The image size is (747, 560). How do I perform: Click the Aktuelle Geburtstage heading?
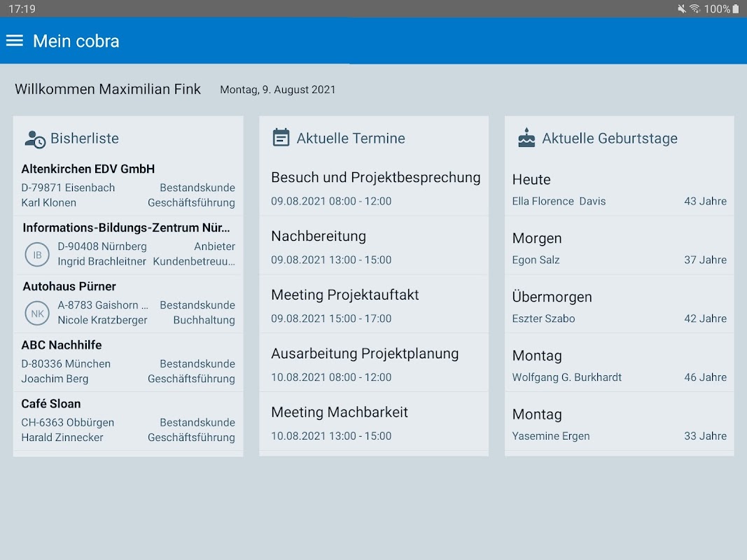pos(609,139)
